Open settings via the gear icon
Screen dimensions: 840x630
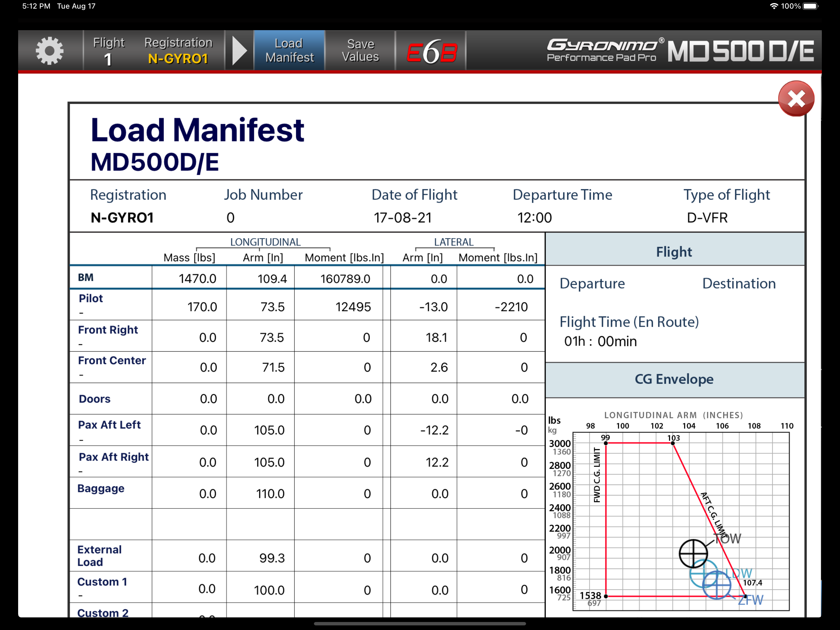pyautogui.click(x=50, y=50)
